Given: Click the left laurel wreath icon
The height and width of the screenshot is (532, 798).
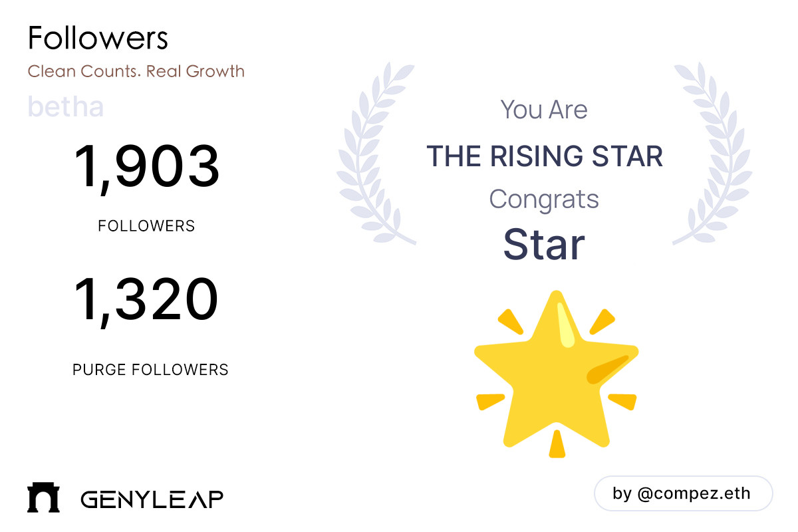Looking at the screenshot, I should click(x=377, y=154).
